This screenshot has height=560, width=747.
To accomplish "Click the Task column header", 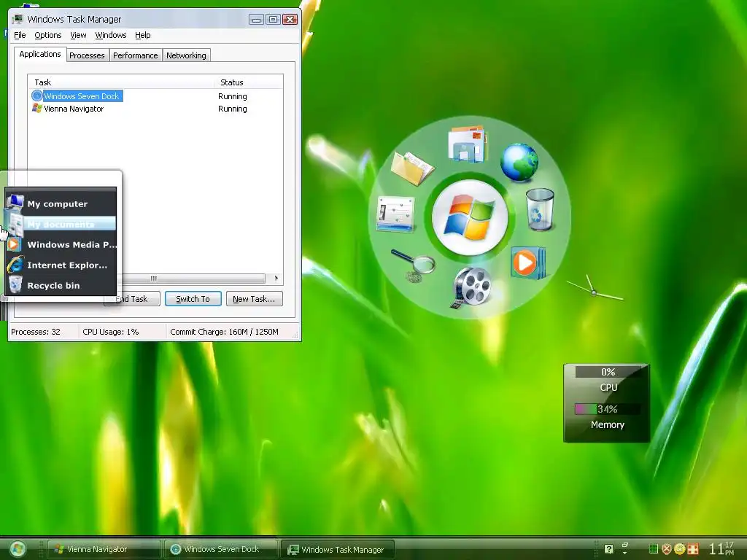I will point(121,82).
